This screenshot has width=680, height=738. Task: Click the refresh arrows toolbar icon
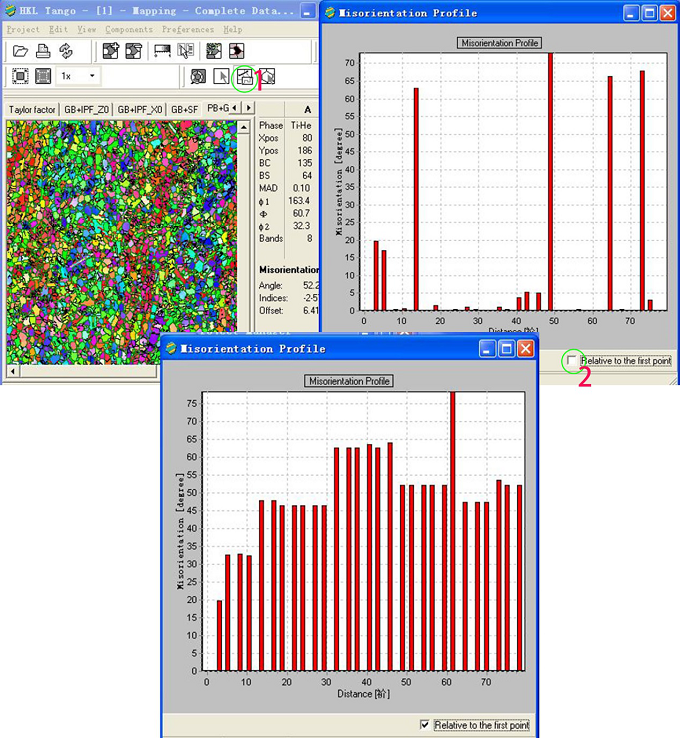pyautogui.click(x=66, y=51)
